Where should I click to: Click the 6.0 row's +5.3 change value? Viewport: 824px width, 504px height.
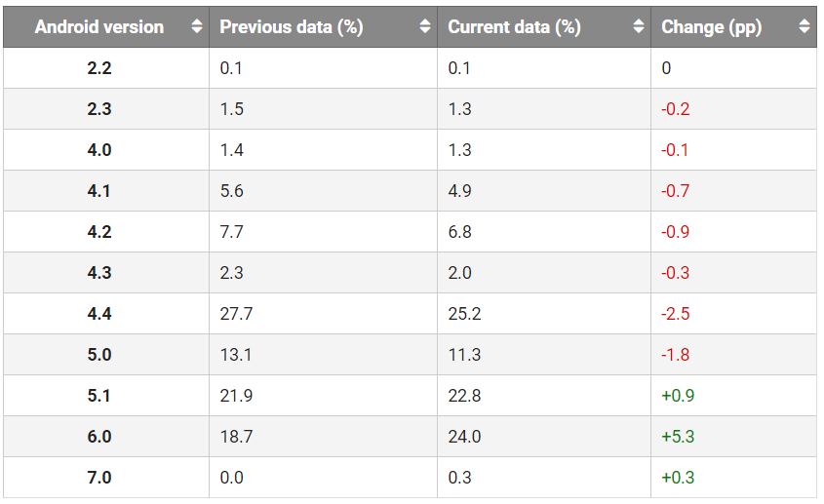pos(678,437)
